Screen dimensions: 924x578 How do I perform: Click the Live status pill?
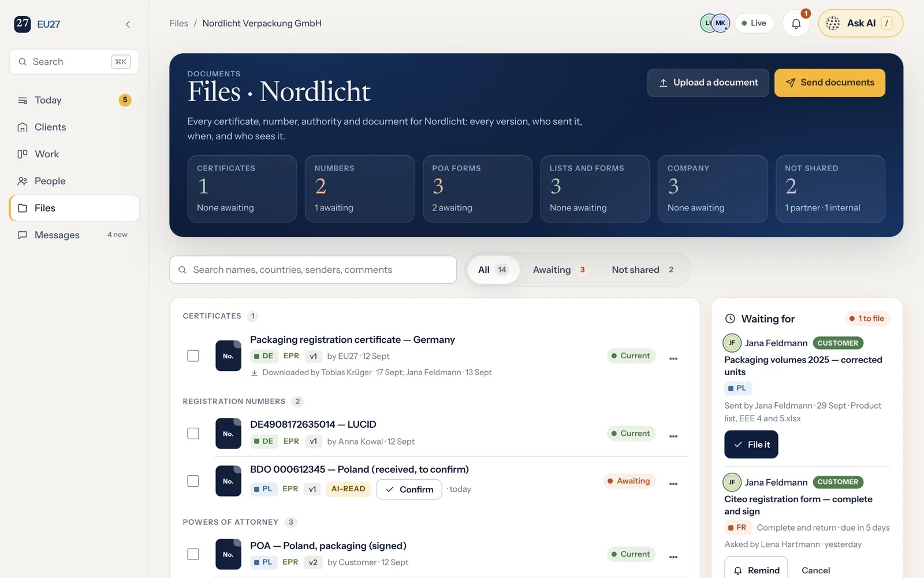pos(754,23)
